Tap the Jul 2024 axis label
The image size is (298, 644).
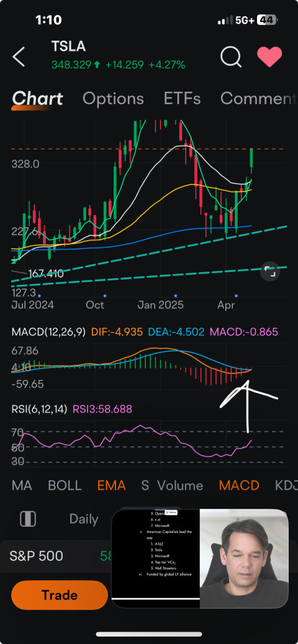coord(32,305)
